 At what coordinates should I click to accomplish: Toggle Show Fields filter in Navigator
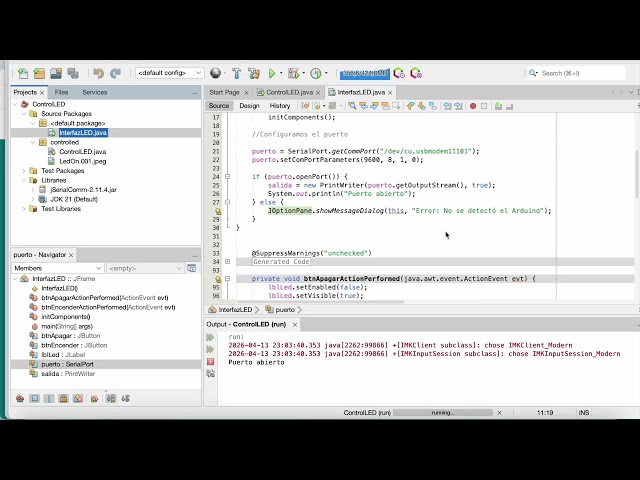[x=34, y=398]
